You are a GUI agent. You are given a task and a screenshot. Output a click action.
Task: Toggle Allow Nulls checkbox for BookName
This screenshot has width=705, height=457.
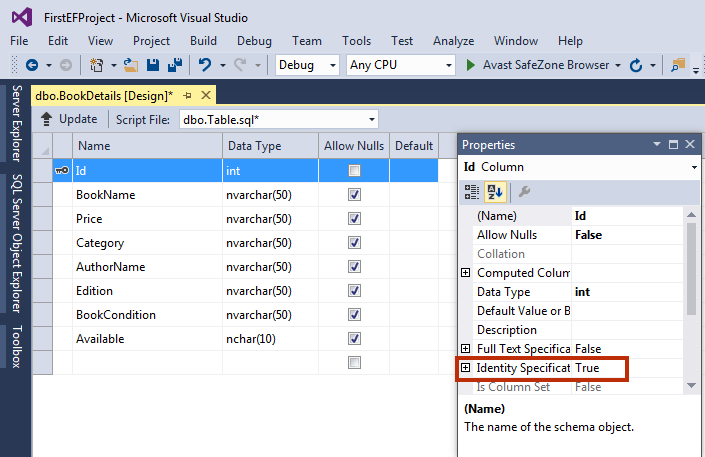(x=354, y=194)
